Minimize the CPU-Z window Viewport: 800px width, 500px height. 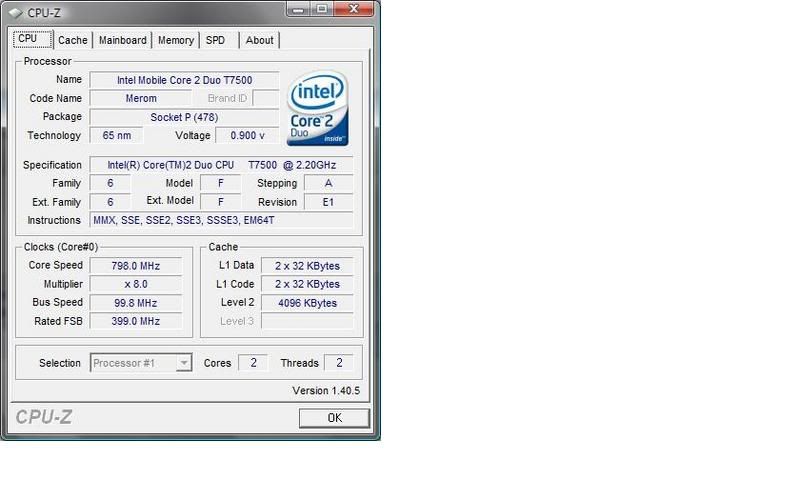click(298, 9)
